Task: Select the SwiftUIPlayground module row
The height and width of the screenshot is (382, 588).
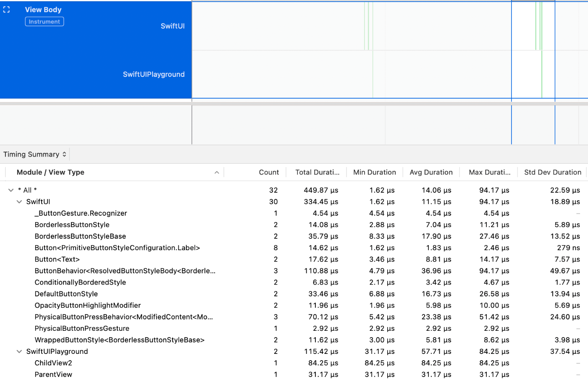Action: click(294, 352)
